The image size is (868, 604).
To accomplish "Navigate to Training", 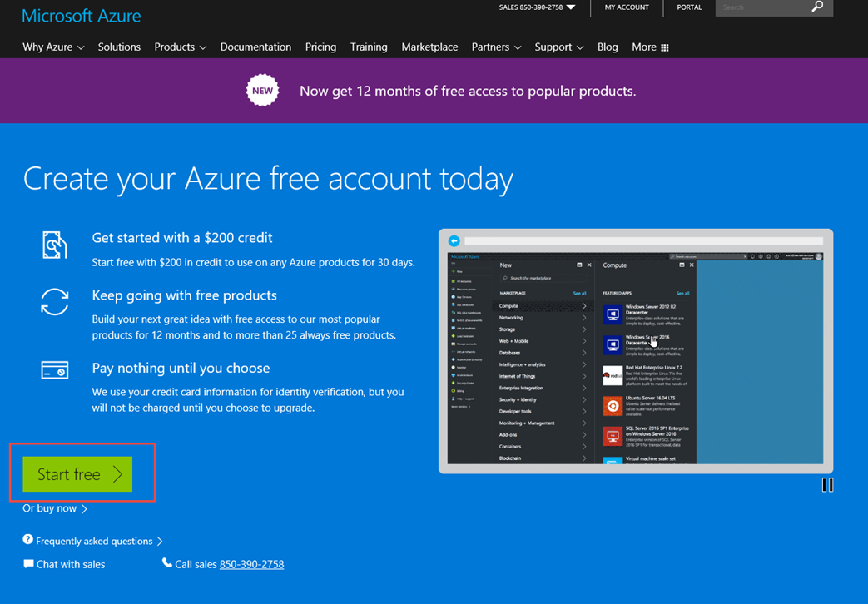I will 369,47.
